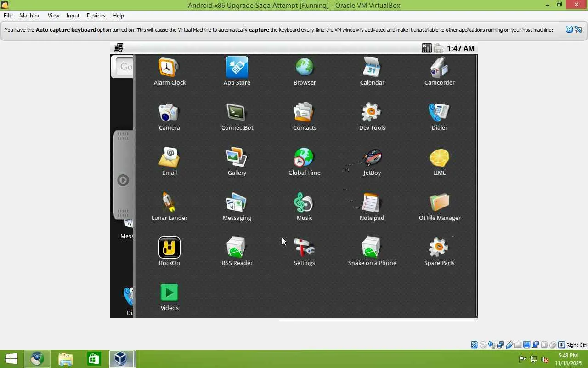Viewport: 588px width, 368px height.
Task: Switch to VirtualBox in the taskbar
Action: click(122, 359)
